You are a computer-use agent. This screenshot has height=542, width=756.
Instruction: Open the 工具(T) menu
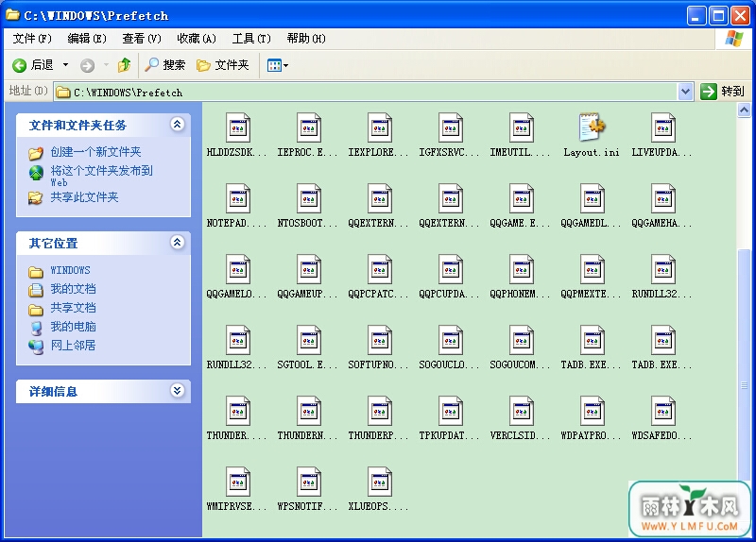pos(251,39)
